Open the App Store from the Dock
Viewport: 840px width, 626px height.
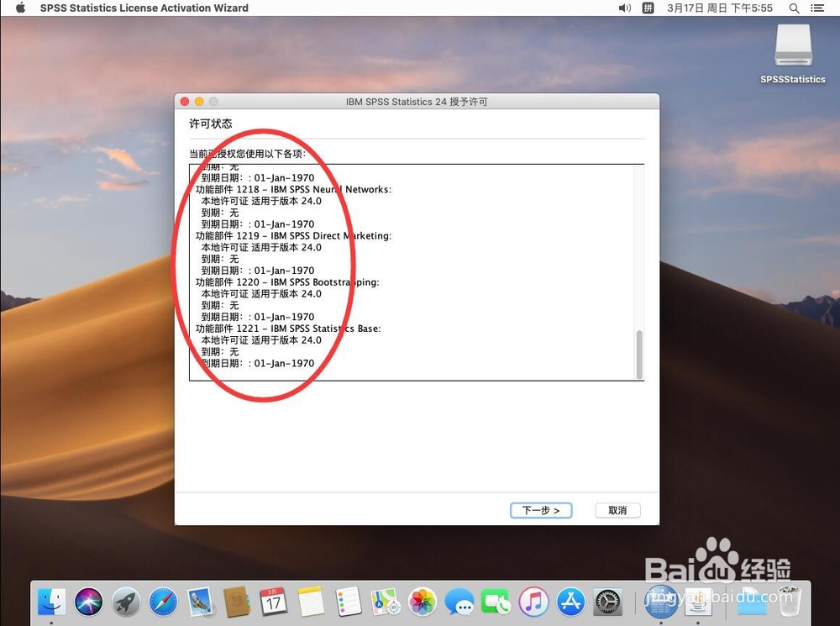570,602
